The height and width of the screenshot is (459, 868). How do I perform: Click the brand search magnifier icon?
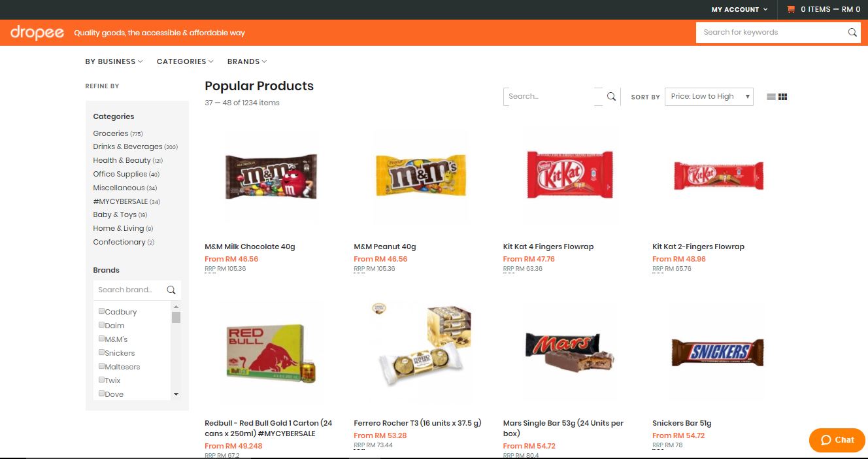(171, 290)
